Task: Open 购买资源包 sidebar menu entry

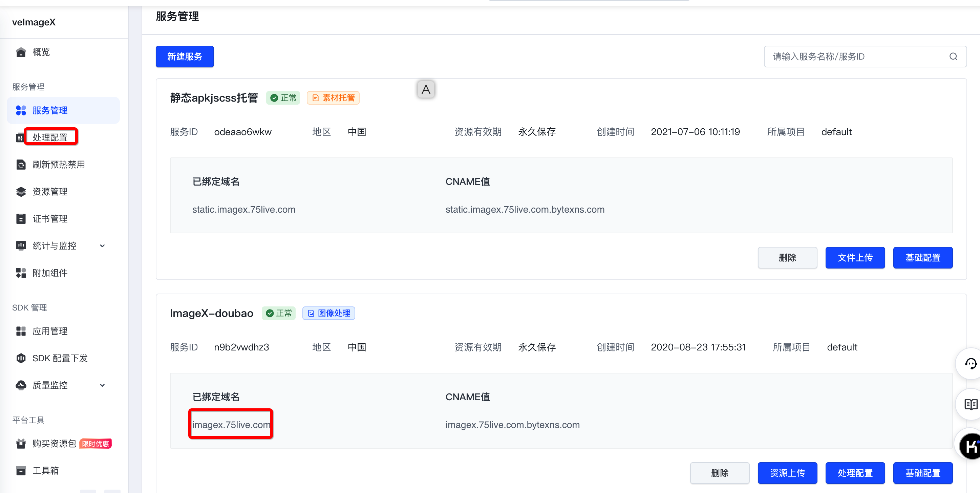Action: pos(54,444)
